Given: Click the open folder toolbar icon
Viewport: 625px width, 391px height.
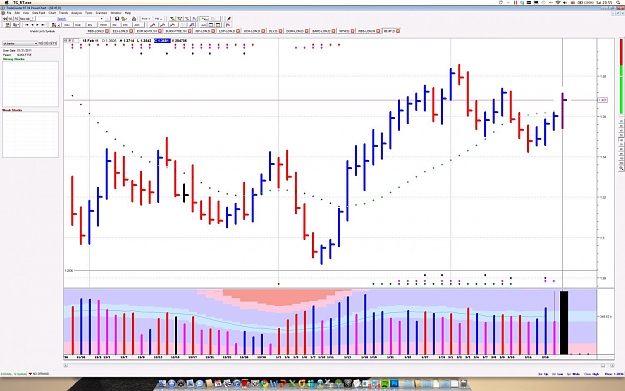Looking at the screenshot, I should click(124, 19).
